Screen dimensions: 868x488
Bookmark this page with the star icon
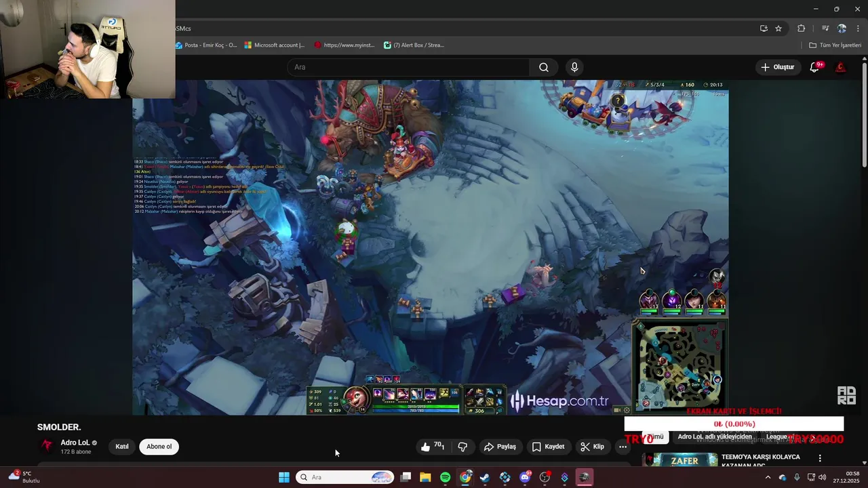[778, 28]
